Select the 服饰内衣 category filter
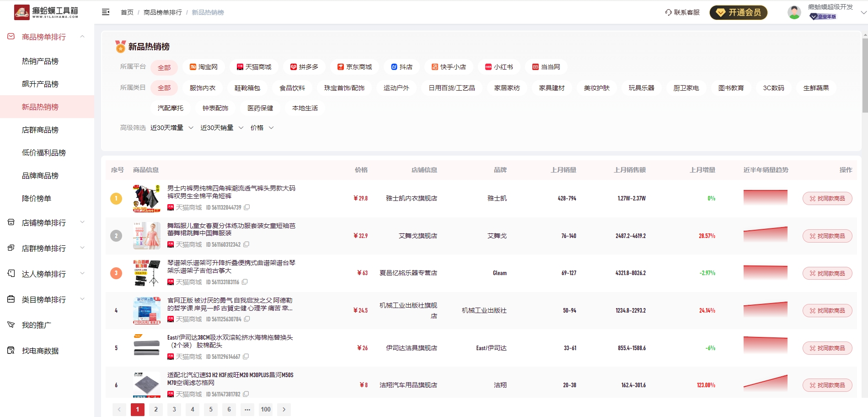Screen dimensions: 868x417 (203, 88)
